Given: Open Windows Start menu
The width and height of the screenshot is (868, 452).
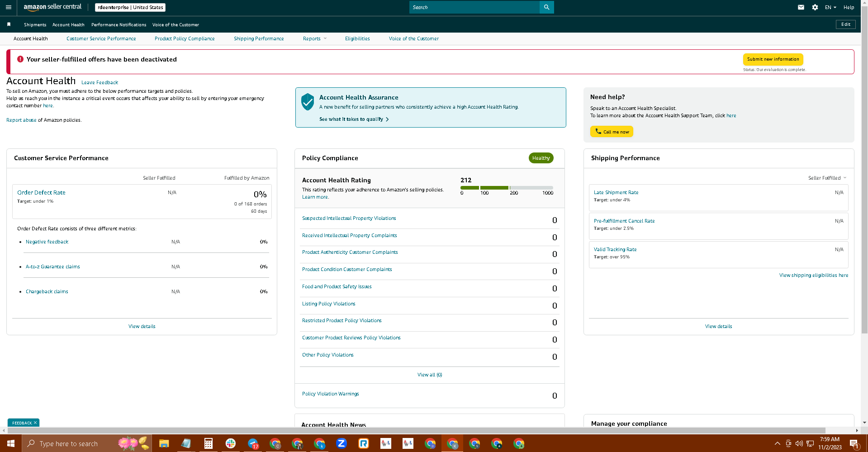Looking at the screenshot, I should pyautogui.click(x=11, y=443).
